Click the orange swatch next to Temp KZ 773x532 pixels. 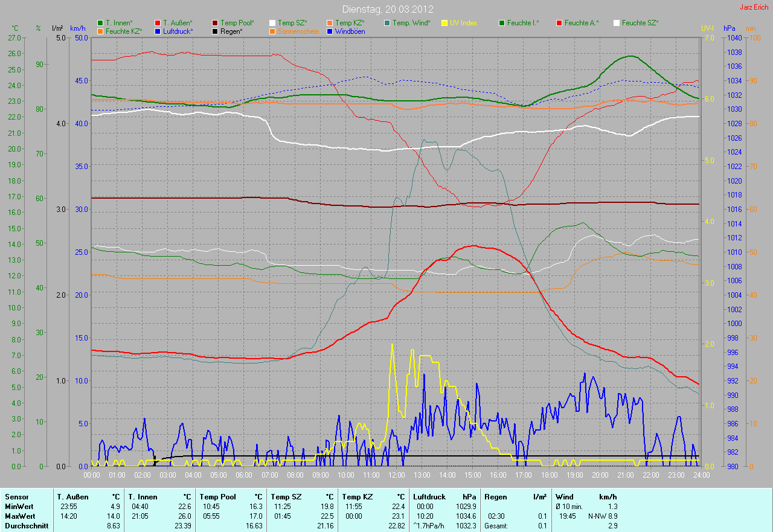(330, 23)
